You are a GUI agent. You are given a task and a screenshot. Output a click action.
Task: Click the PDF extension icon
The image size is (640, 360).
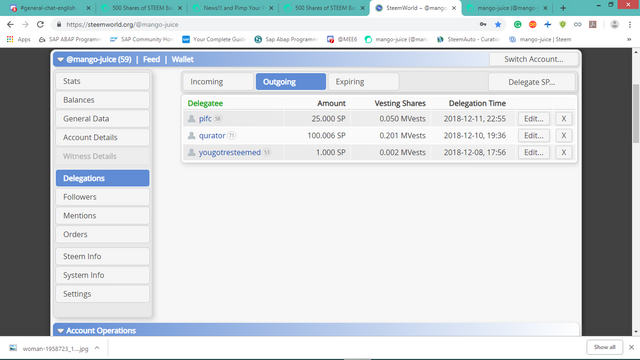click(593, 24)
